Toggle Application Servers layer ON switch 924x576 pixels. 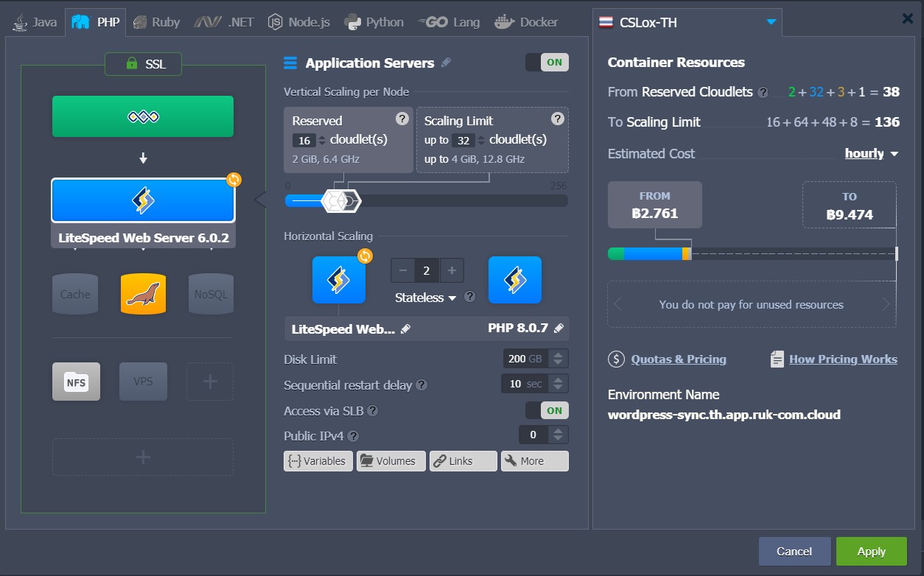pyautogui.click(x=547, y=63)
